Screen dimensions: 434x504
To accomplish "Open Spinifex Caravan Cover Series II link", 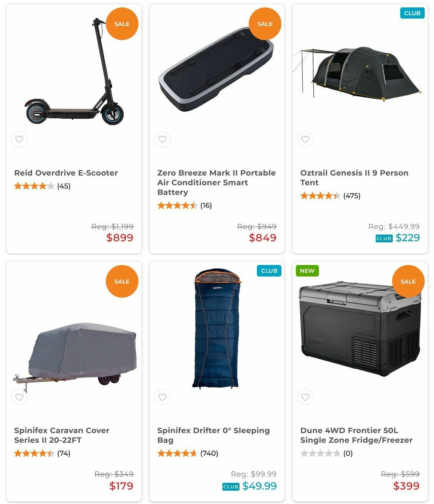I will (62, 435).
